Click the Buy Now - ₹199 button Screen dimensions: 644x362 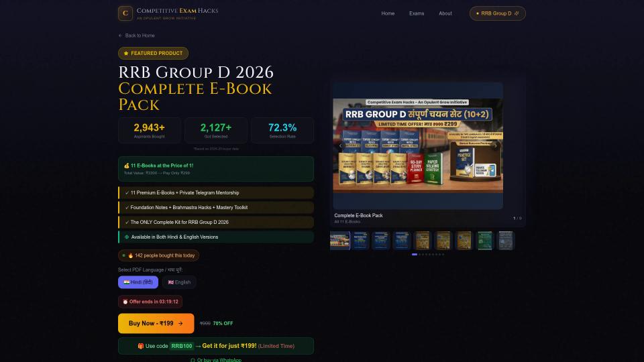pos(156,323)
